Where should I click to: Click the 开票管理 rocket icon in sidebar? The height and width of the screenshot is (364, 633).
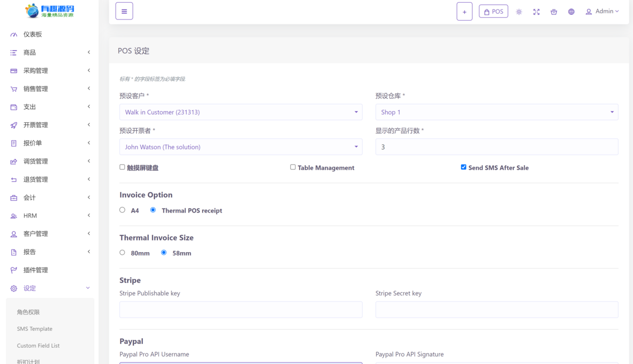pos(14,126)
